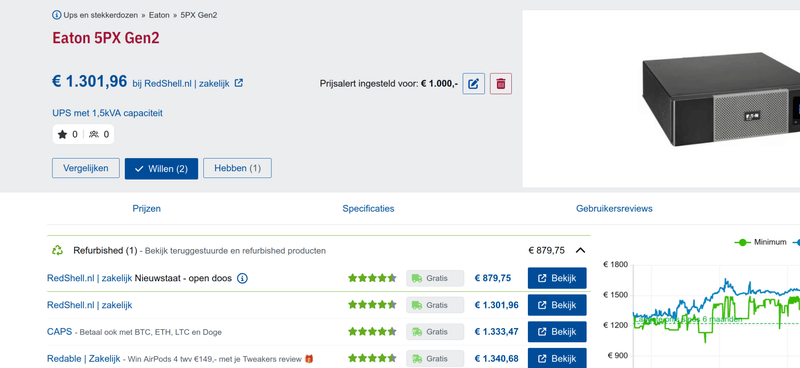The image size is (800, 368).
Task: Collapse the Refurbished section chevron
Action: (x=580, y=251)
